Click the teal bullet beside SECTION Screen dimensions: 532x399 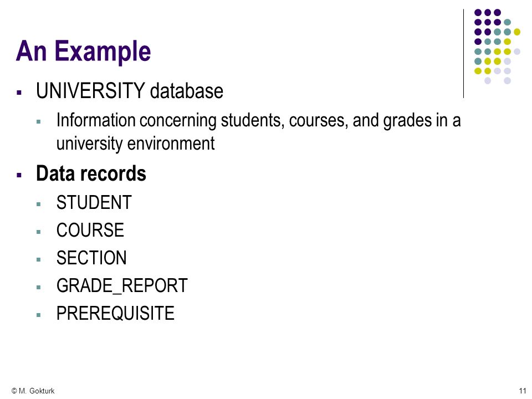pyautogui.click(x=38, y=260)
